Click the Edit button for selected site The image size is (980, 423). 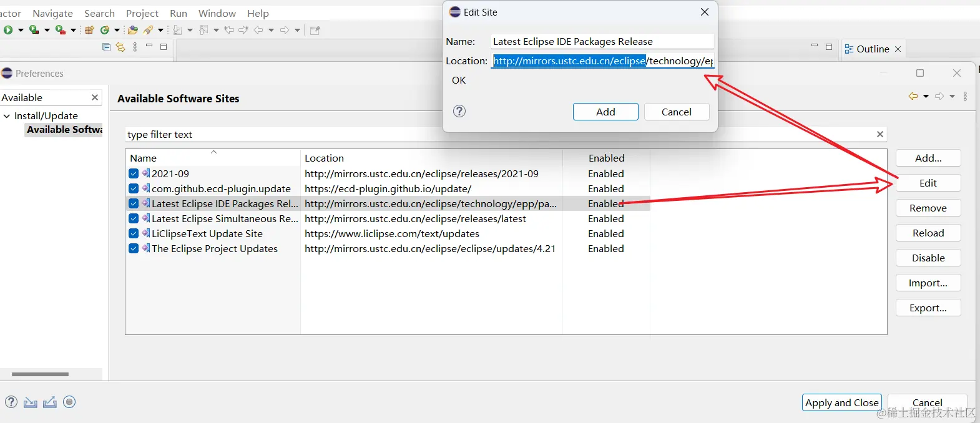point(928,183)
